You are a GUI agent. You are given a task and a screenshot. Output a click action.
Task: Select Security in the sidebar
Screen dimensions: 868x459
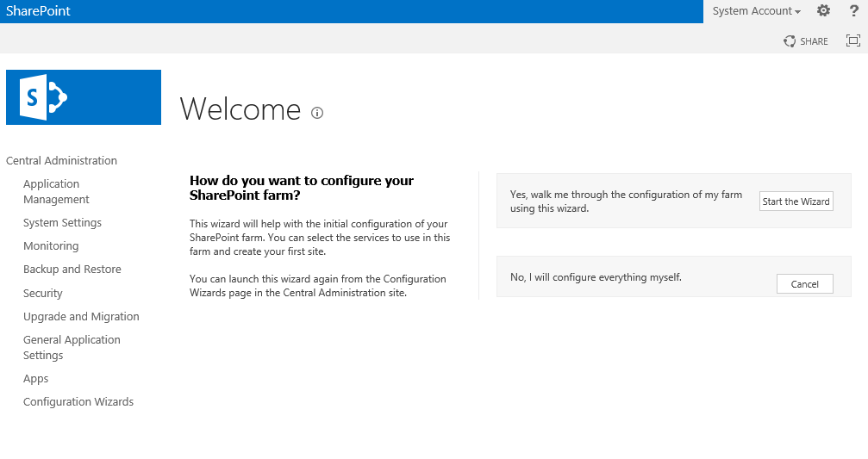coord(42,293)
